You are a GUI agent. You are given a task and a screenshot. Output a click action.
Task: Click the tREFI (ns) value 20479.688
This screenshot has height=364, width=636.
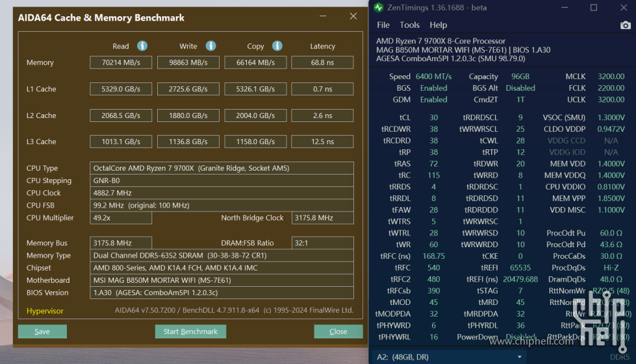520,280
